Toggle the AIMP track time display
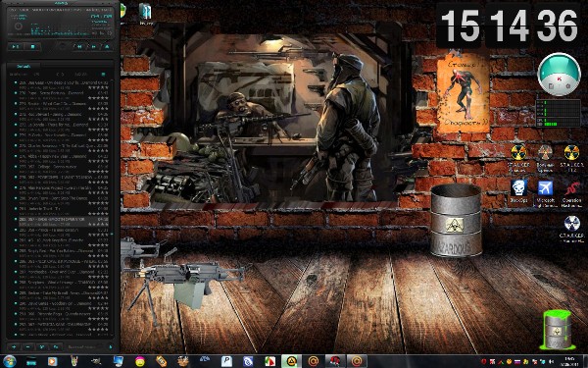 (101, 17)
